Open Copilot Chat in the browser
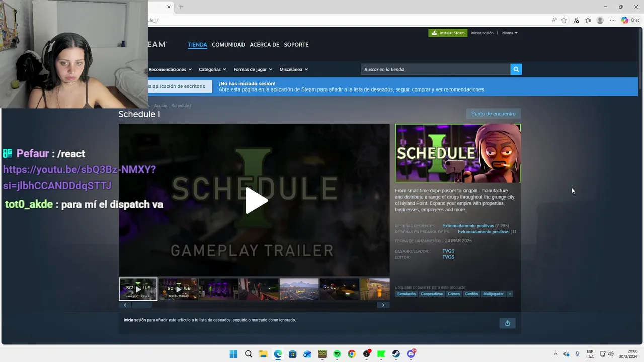The height and width of the screenshot is (362, 644). 630,20
